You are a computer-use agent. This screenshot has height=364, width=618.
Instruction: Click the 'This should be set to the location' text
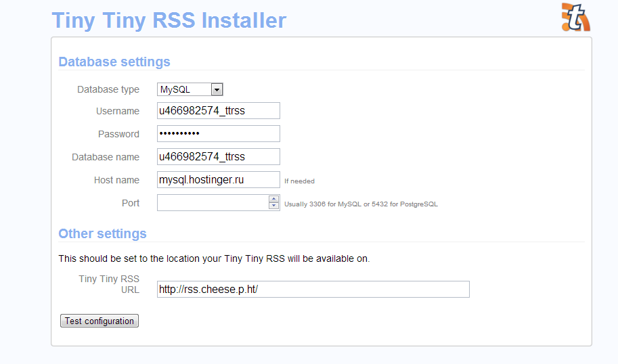coord(214,259)
